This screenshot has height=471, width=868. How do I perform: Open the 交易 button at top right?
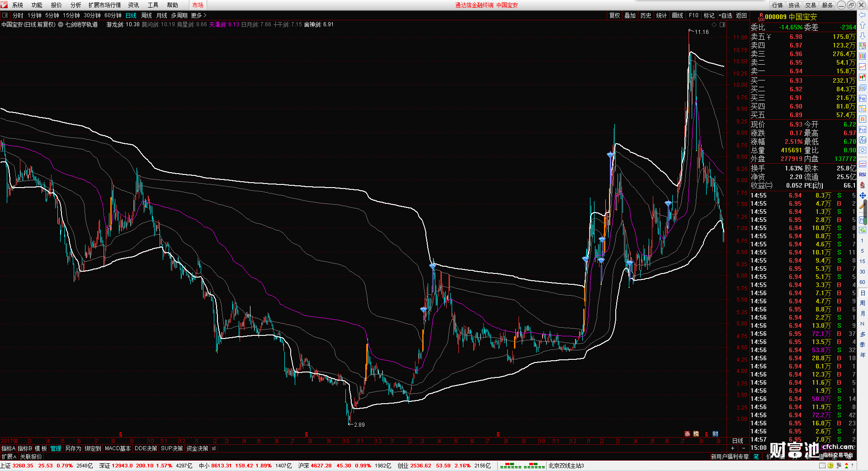pos(811,5)
